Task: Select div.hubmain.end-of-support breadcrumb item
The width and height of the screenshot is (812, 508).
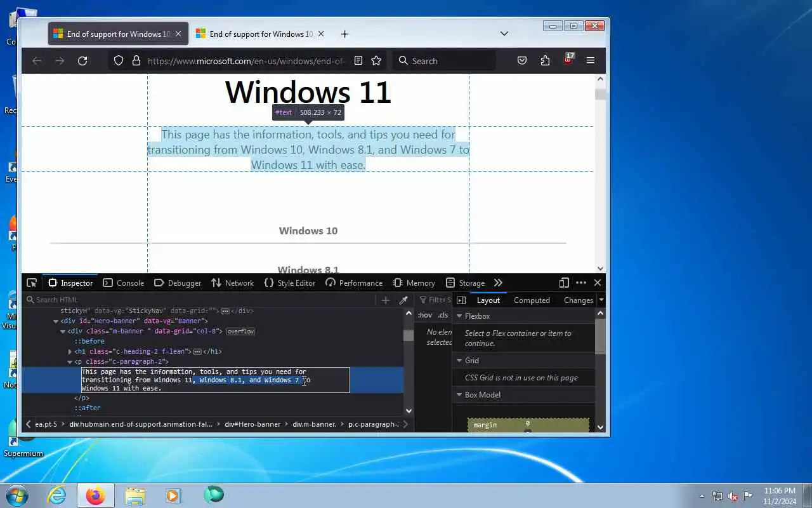Action: (x=141, y=424)
